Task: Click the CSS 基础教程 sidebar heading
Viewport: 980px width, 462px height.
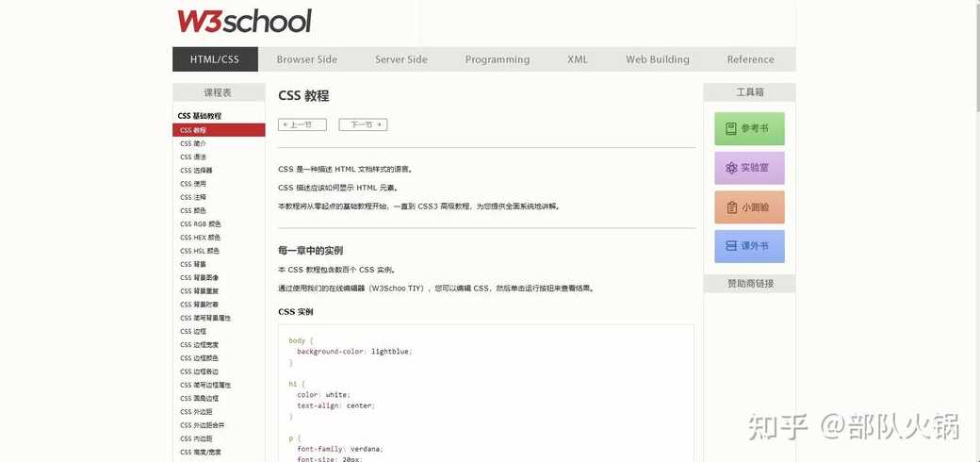Action: (x=200, y=116)
